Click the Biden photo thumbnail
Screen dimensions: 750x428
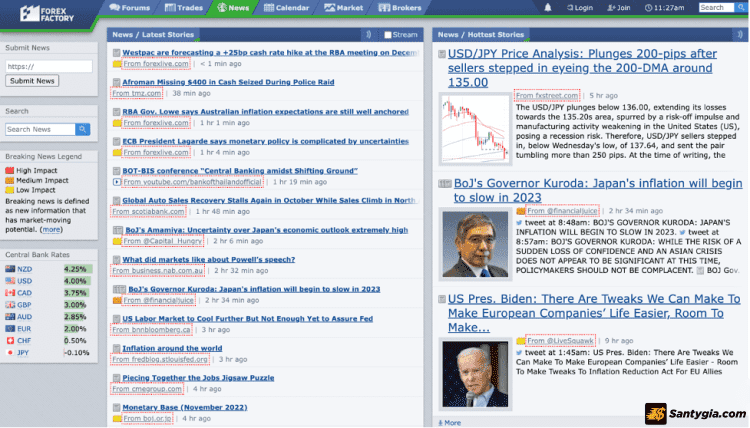(475, 374)
